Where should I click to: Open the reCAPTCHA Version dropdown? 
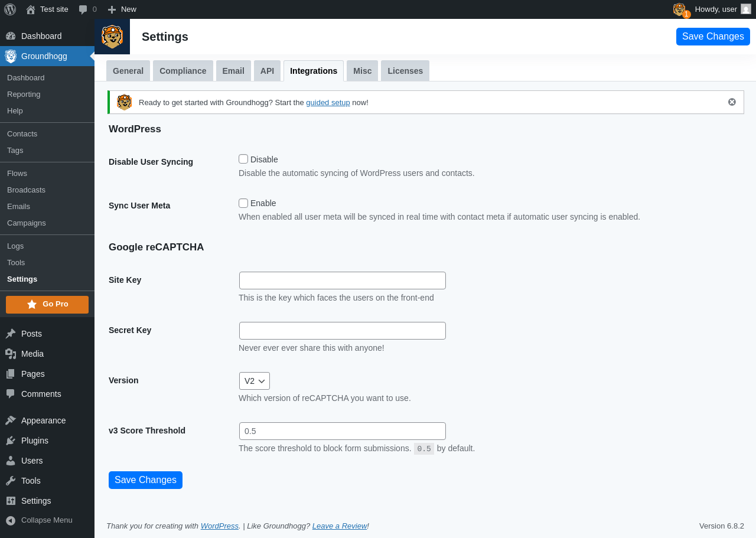tap(255, 381)
